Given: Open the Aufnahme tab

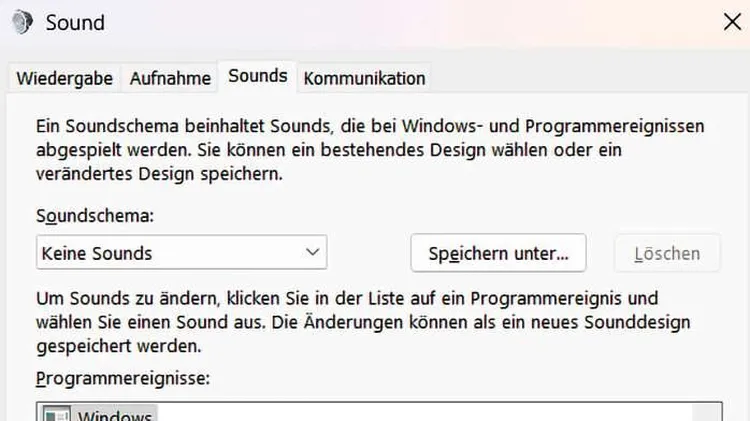Looking at the screenshot, I should tap(170, 78).
